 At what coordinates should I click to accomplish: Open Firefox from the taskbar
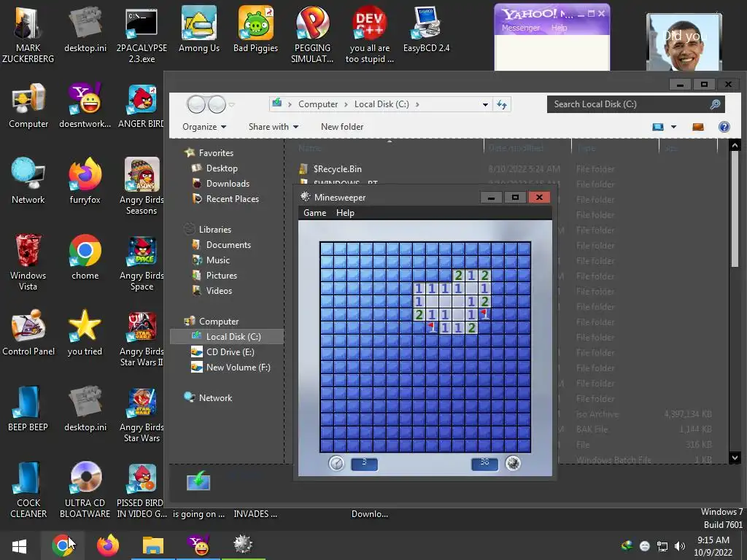click(x=108, y=545)
